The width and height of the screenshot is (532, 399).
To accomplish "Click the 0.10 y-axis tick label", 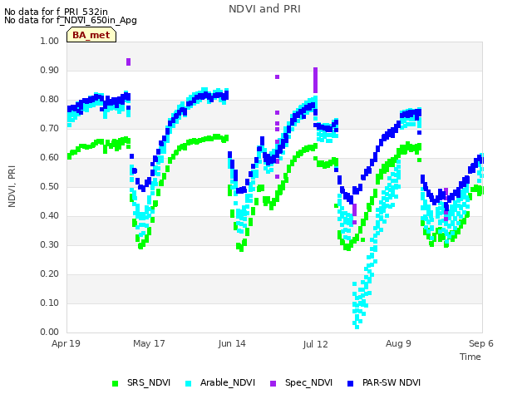I will pyautogui.click(x=50, y=303).
